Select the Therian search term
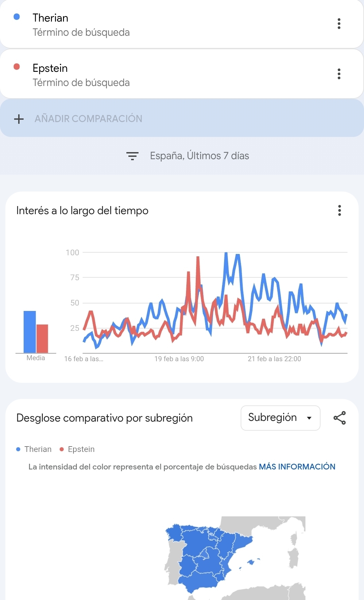The width and height of the screenshot is (364, 600). coord(51,18)
